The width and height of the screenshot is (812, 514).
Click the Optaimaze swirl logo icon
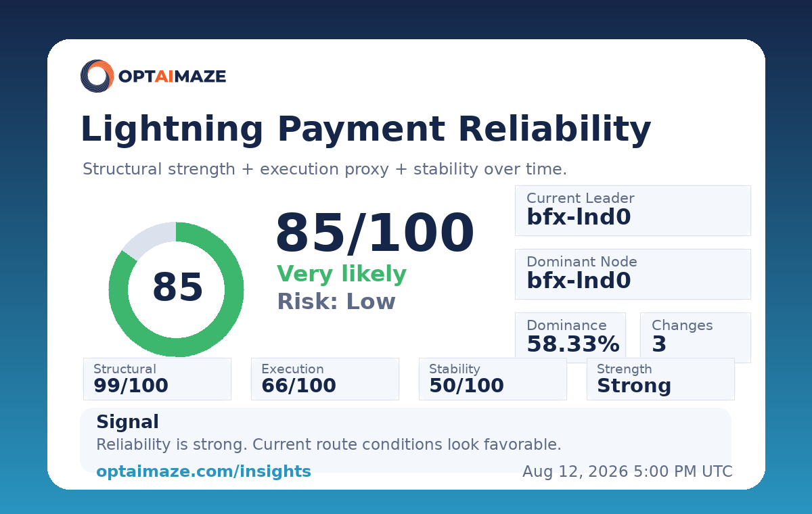point(97,76)
